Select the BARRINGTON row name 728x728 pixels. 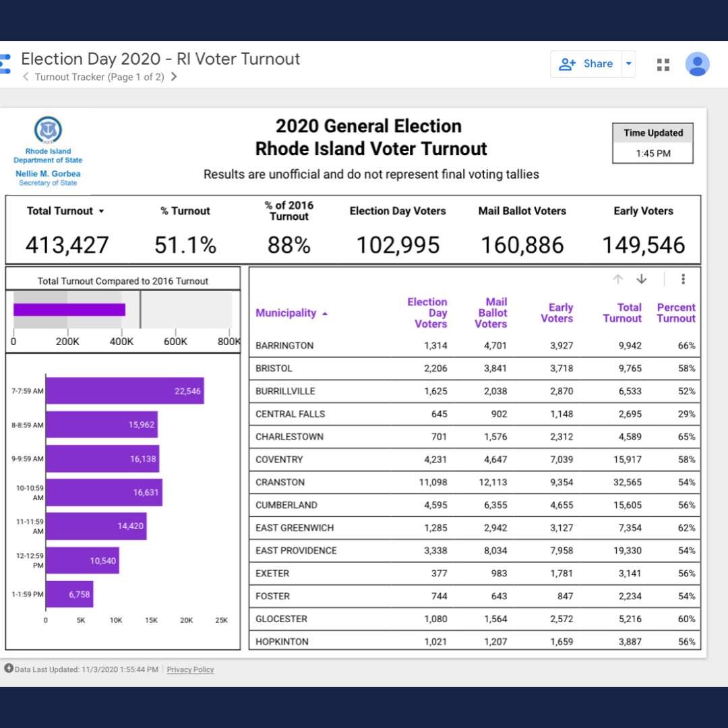(x=284, y=346)
